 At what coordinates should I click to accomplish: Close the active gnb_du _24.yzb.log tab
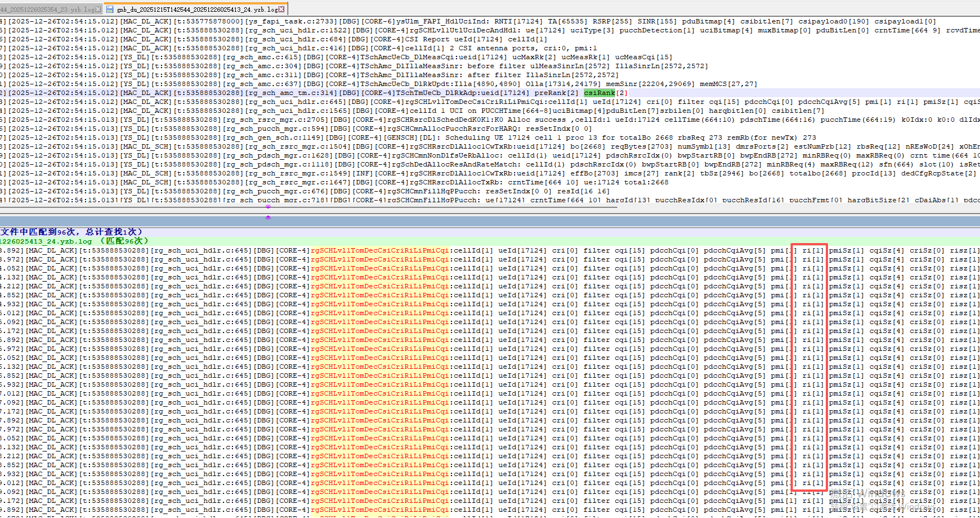pos(282,9)
